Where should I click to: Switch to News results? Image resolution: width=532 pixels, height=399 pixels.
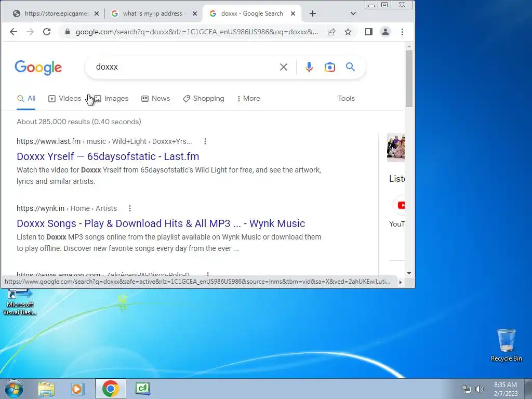[156, 98]
